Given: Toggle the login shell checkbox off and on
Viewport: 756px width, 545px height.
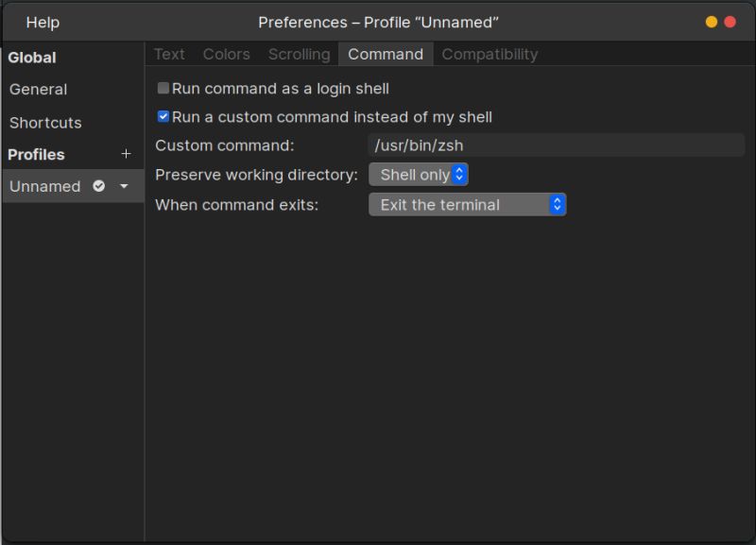Looking at the screenshot, I should click(163, 87).
